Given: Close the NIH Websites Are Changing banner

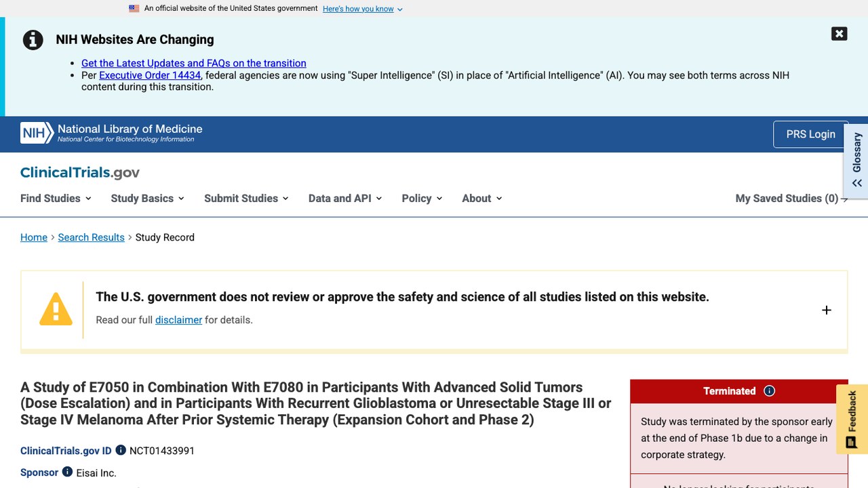Looking at the screenshot, I should click(839, 34).
